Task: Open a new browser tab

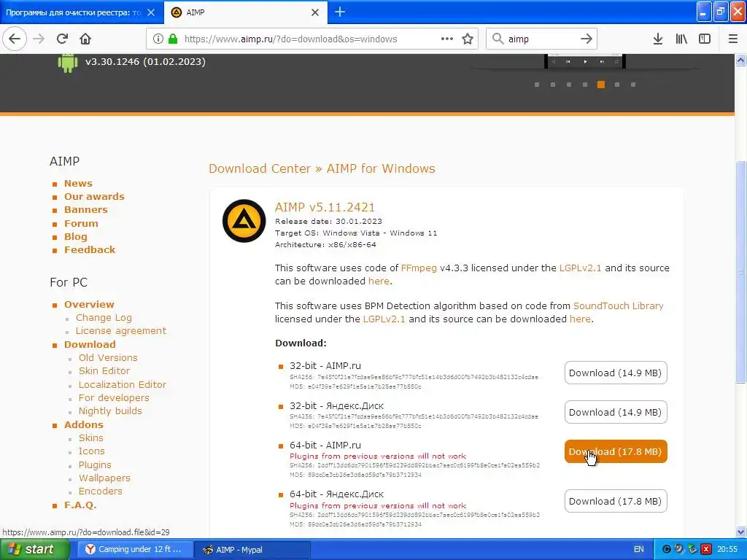Action: [x=340, y=12]
